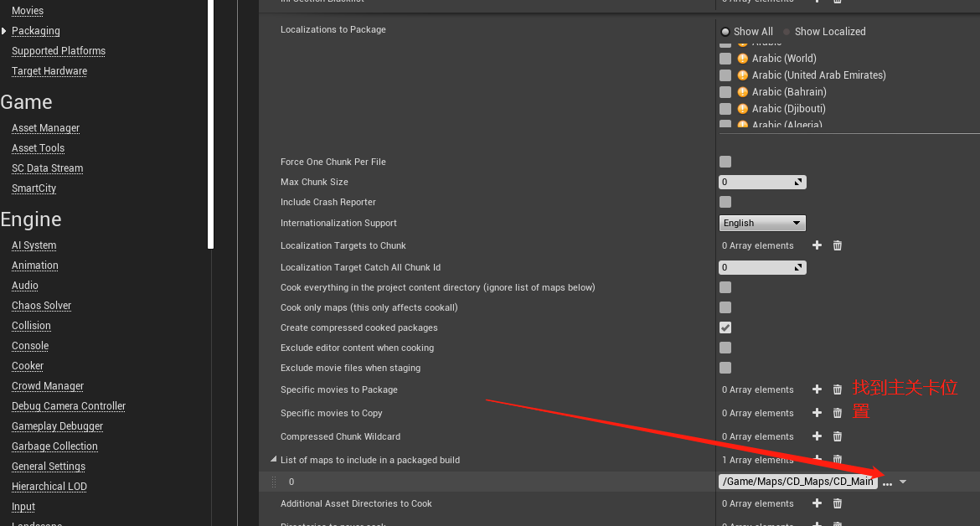The width and height of the screenshot is (980, 526).
Task: Open Hierarchical LOD settings
Action: [49, 486]
